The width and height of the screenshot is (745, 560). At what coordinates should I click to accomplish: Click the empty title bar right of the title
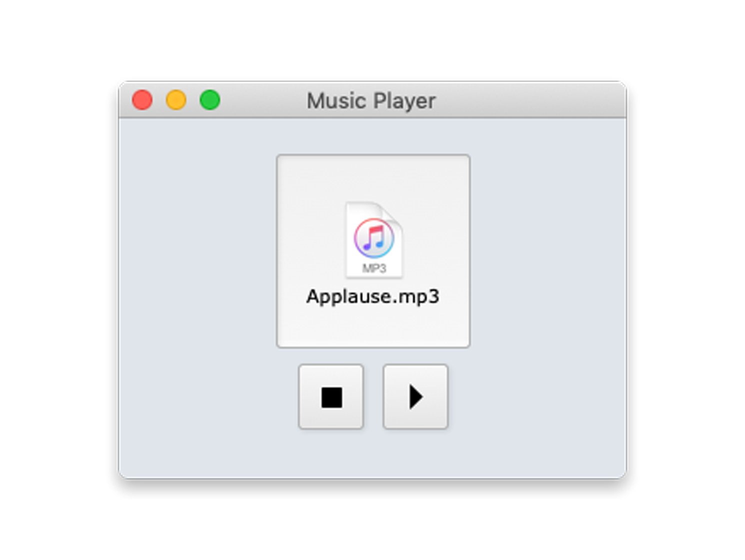tap(530, 100)
